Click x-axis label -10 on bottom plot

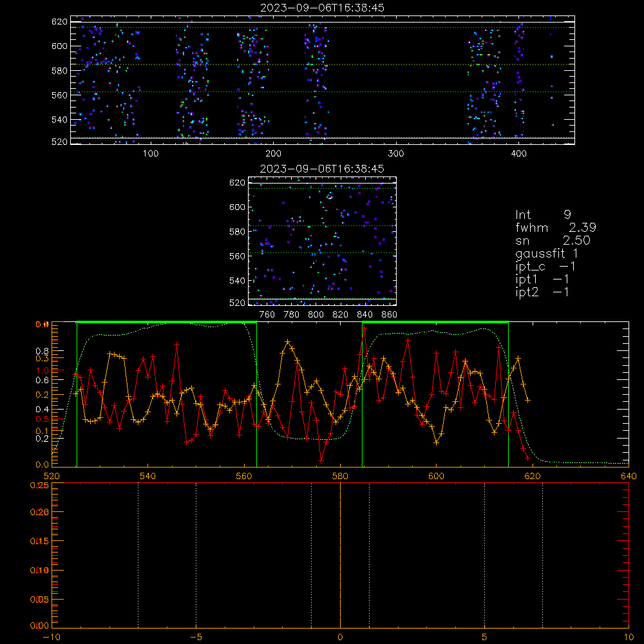[52, 637]
